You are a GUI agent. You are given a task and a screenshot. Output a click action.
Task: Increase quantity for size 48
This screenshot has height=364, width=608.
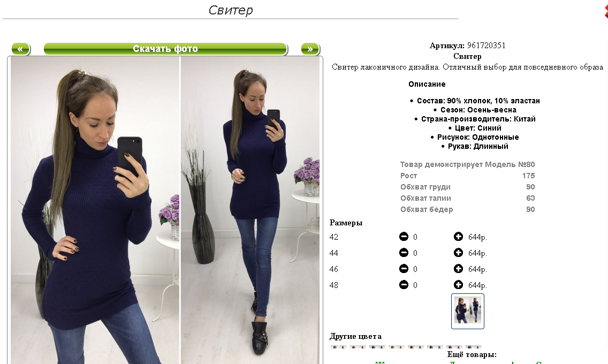click(x=458, y=285)
